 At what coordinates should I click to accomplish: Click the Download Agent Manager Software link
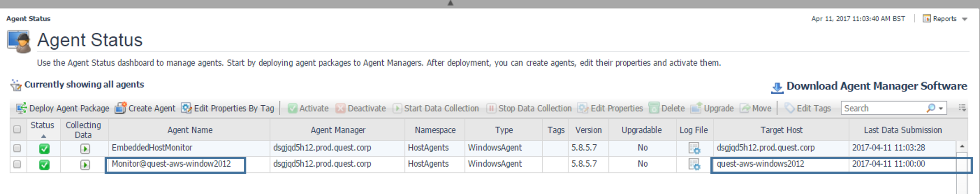pyautogui.click(x=876, y=86)
